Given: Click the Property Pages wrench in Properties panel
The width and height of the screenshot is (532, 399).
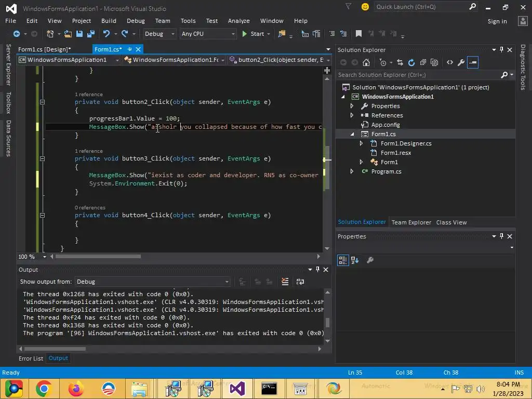Looking at the screenshot, I should (370, 260).
